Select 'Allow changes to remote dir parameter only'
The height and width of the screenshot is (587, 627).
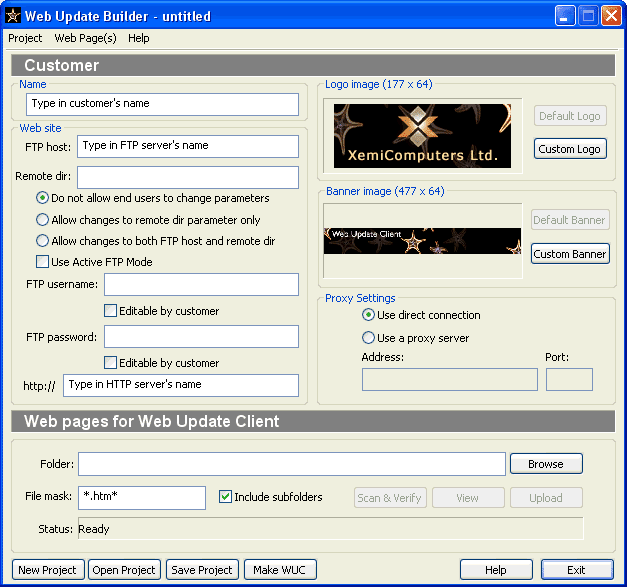click(43, 219)
